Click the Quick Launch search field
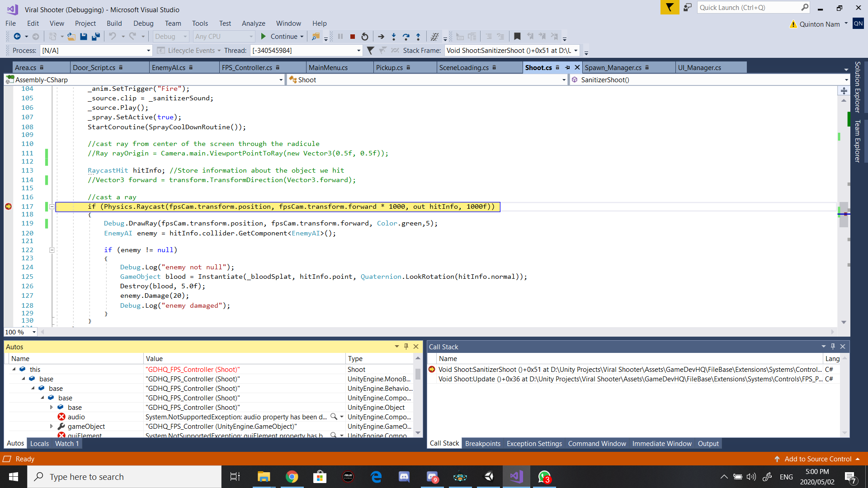 click(x=750, y=8)
